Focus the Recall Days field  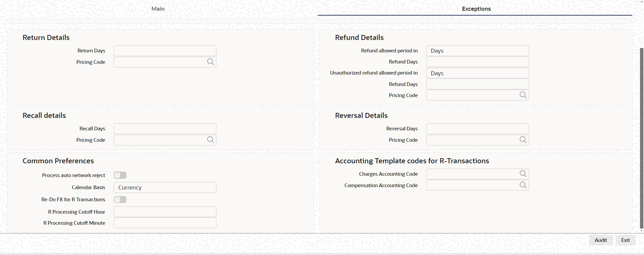point(165,129)
